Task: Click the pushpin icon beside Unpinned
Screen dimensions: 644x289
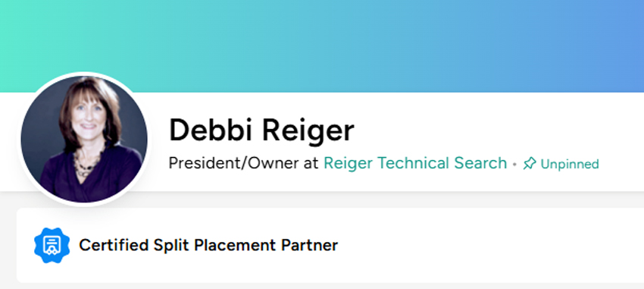Action: pyautogui.click(x=530, y=164)
